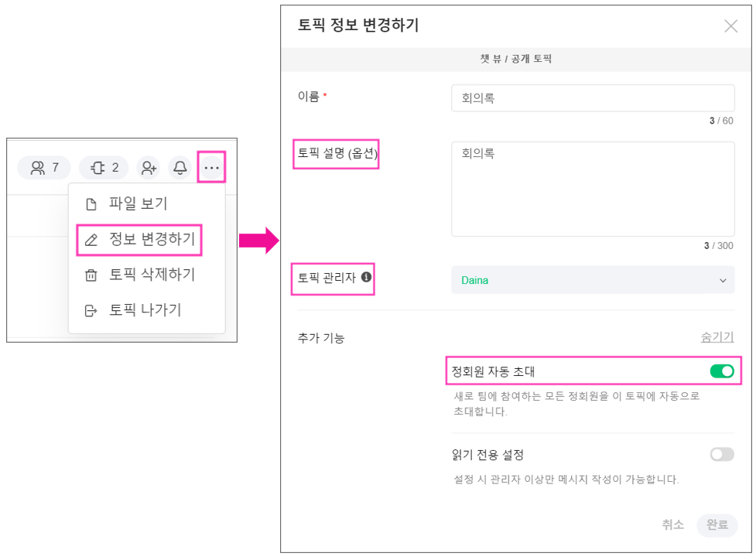
Task: Click the trash icon for 토픽 삭제하기
Action: click(x=91, y=275)
